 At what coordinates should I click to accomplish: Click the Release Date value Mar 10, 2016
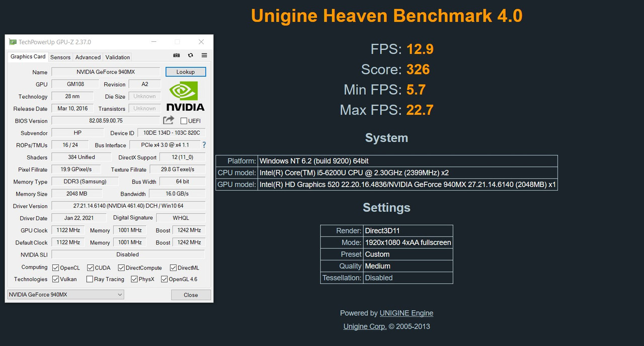[72, 108]
